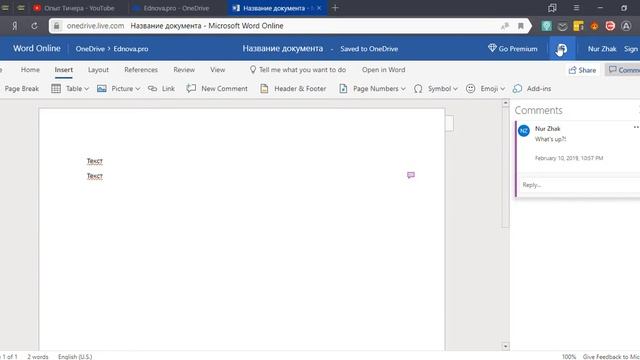Click the Nur Zhak account name
Screen dimensions: 640x360
click(x=602, y=49)
